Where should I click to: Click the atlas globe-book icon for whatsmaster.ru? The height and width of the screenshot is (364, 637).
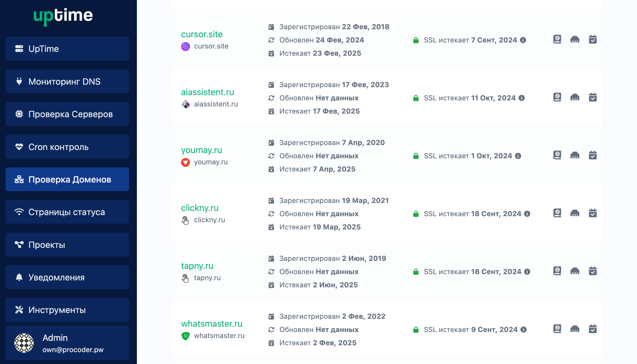click(x=557, y=329)
